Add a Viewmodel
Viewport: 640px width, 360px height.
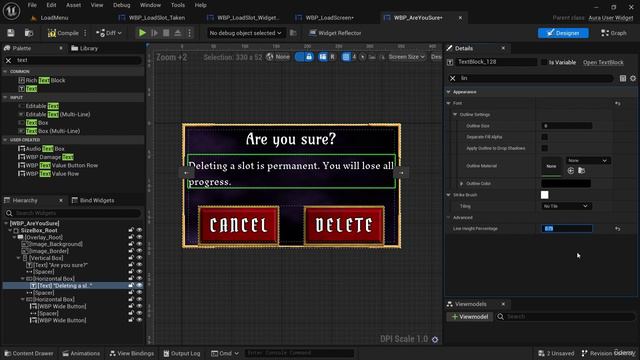pyautogui.click(x=469, y=317)
